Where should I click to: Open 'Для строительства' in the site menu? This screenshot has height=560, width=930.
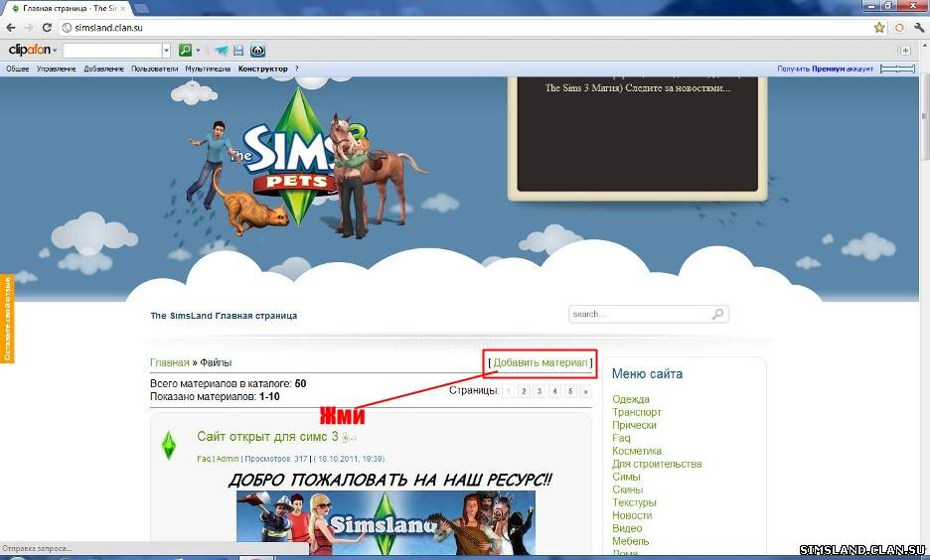click(657, 464)
